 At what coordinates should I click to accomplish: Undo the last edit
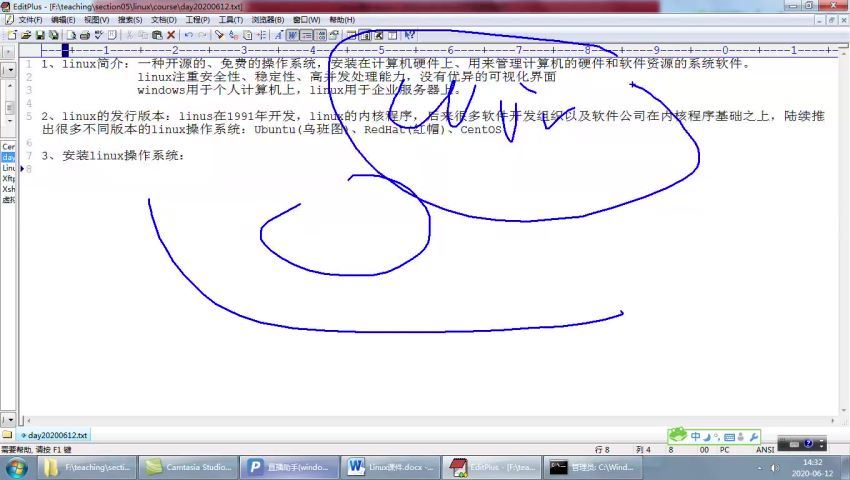tap(189, 35)
